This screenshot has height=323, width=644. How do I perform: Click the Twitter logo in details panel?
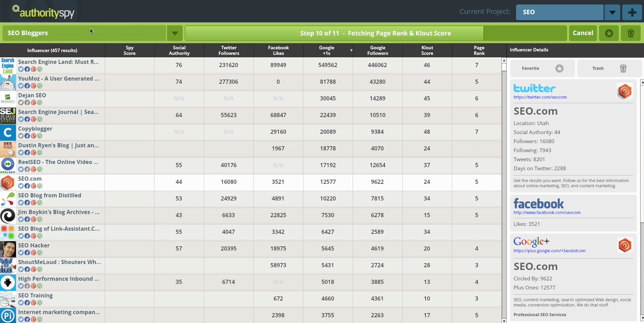coord(534,88)
